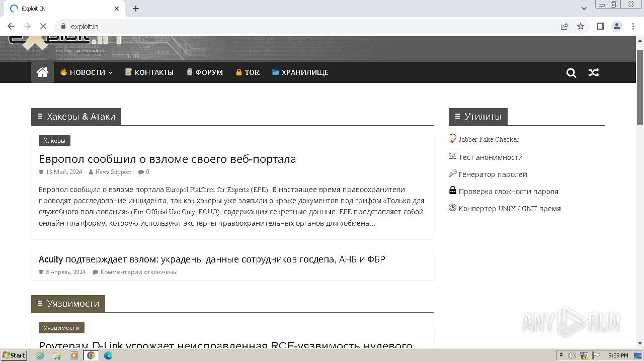Viewport: 644px width, 362px height.
Task: Click the 9:59 PM taskbar clock
Action: coord(618,355)
